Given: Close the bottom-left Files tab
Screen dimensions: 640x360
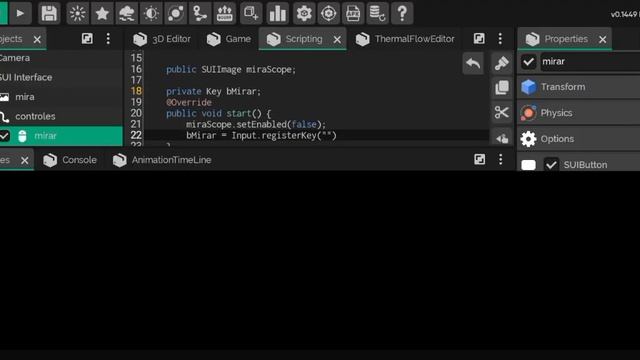Looking at the screenshot, I should [25, 160].
